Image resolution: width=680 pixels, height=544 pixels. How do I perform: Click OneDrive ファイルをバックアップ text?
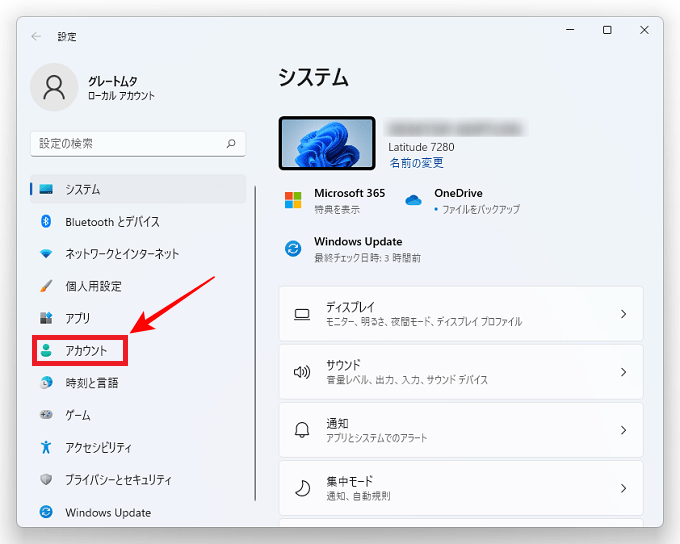tap(481, 210)
